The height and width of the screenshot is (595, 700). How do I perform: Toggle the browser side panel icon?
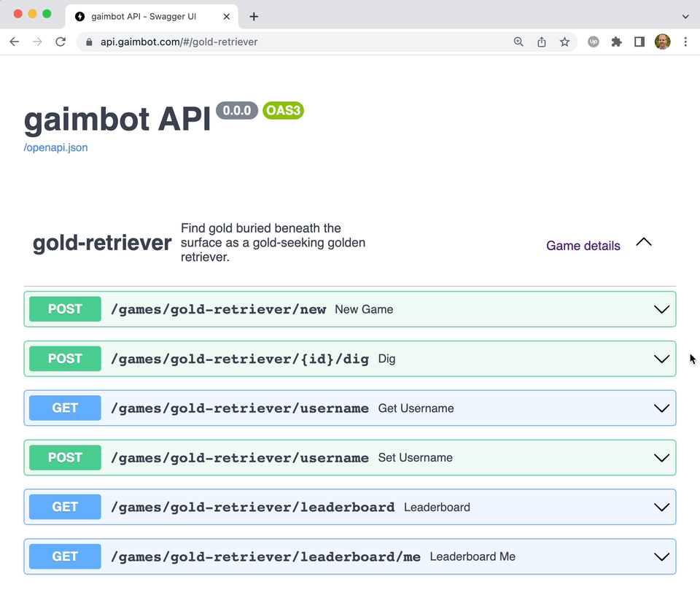tap(639, 42)
